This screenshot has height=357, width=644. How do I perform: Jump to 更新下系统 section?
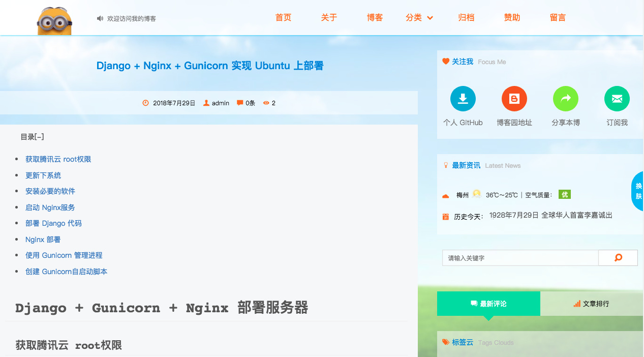(43, 175)
